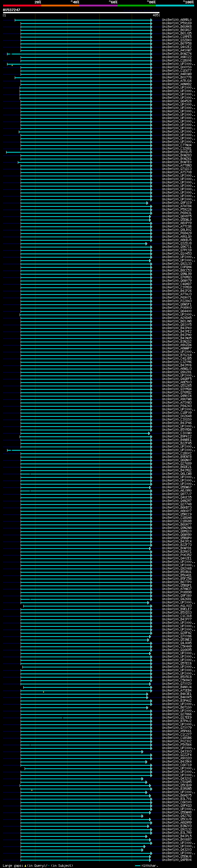Image resolution: width=197 pixels, height=868 pixels.
Task: Click hit label UniRef100_Q71DI3
Action: click(x=177, y=169)
